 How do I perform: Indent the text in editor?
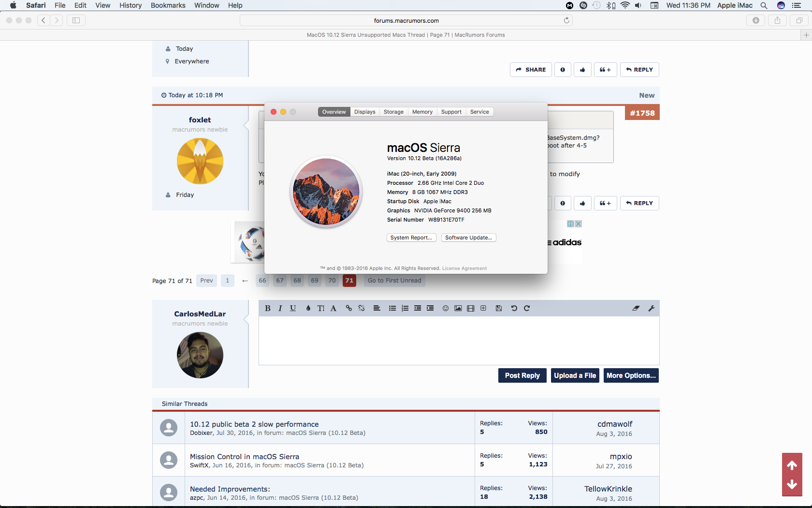tap(430, 308)
